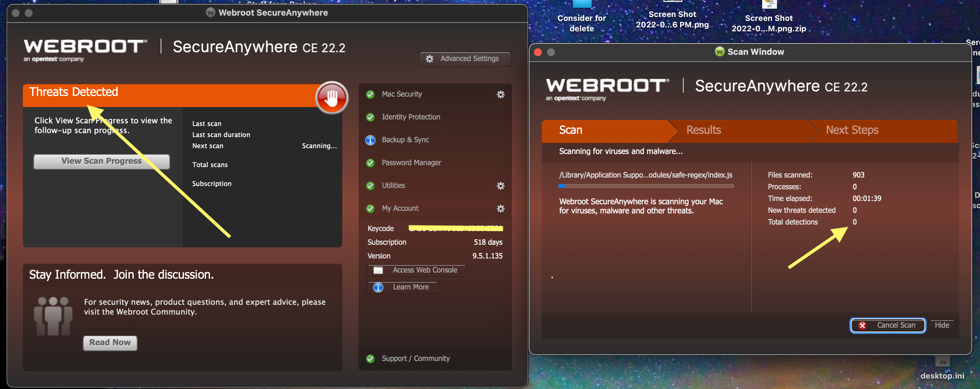Viewport: 980px width, 389px height.
Task: Click the 'Total scans' label
Action: coord(210,165)
